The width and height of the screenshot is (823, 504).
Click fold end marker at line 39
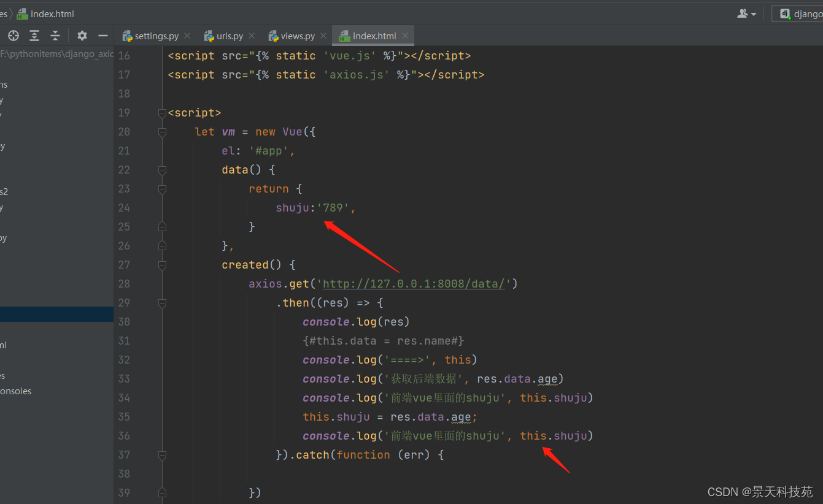point(162,493)
